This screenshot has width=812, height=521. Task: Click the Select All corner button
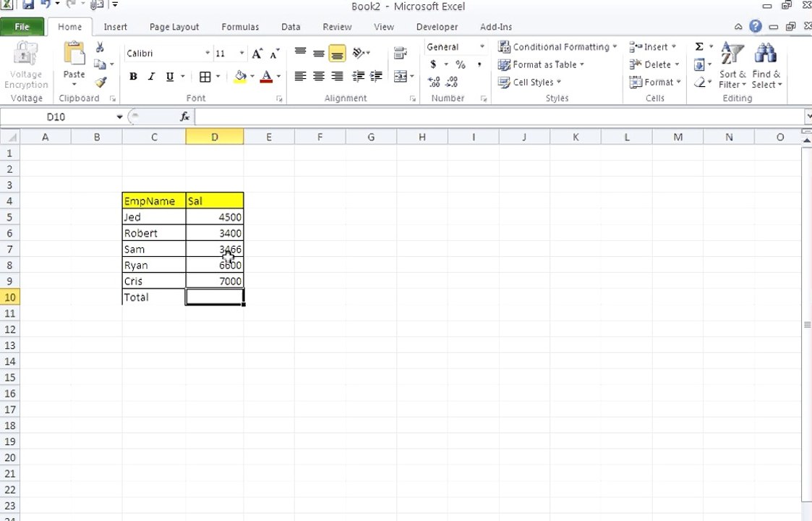pyautogui.click(x=10, y=137)
